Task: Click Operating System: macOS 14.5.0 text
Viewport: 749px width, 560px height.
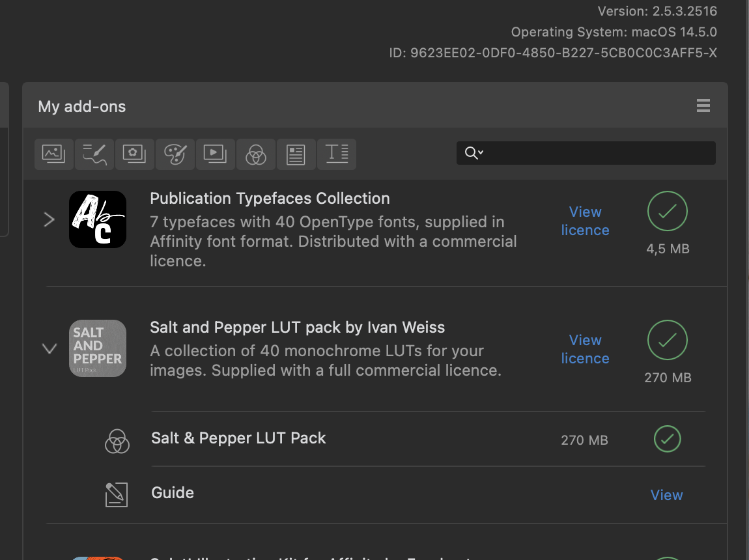Action: pyautogui.click(x=614, y=32)
